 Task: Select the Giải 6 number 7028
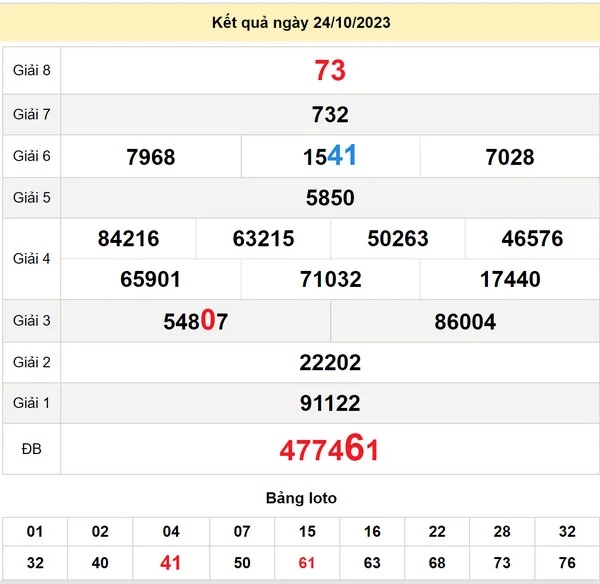click(510, 157)
